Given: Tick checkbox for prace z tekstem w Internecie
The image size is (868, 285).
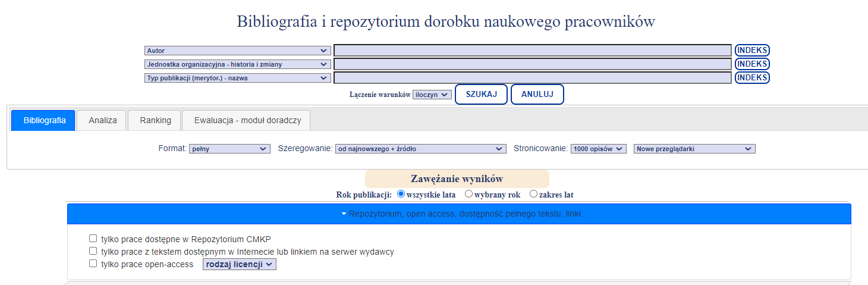Looking at the screenshot, I should tap(93, 251).
